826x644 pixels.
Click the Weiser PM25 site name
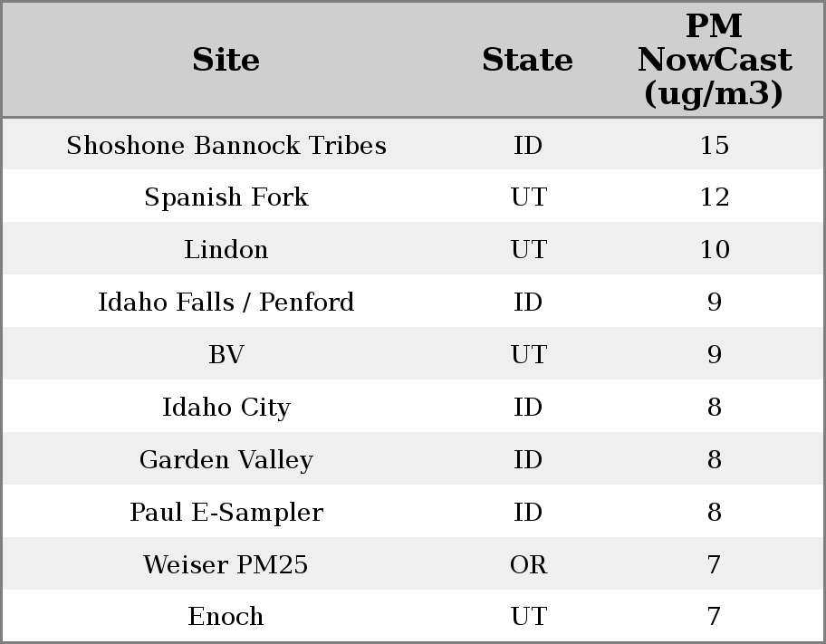pyautogui.click(x=226, y=565)
